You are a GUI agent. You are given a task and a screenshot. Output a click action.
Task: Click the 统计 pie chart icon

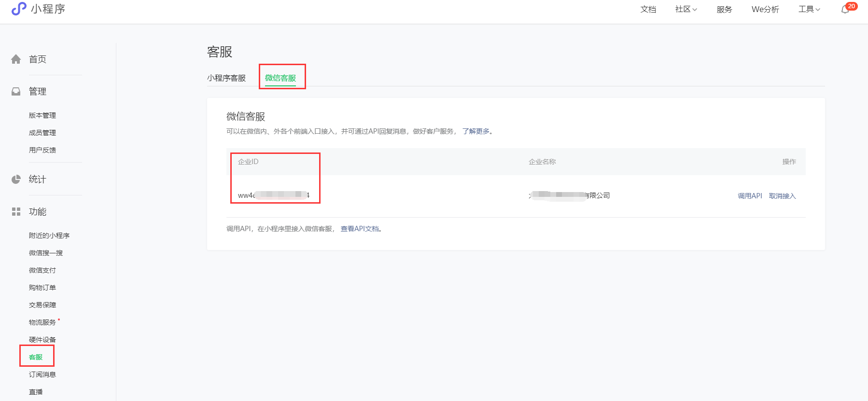pyautogui.click(x=16, y=179)
